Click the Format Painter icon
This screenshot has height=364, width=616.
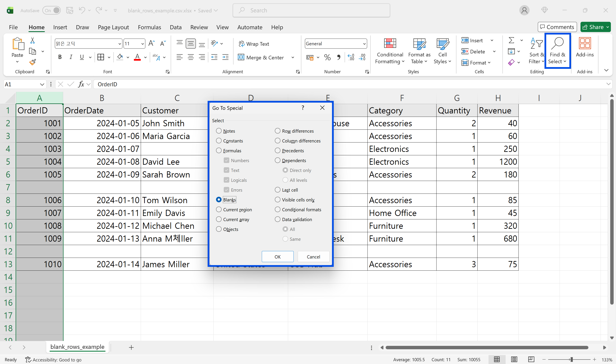coord(33,62)
